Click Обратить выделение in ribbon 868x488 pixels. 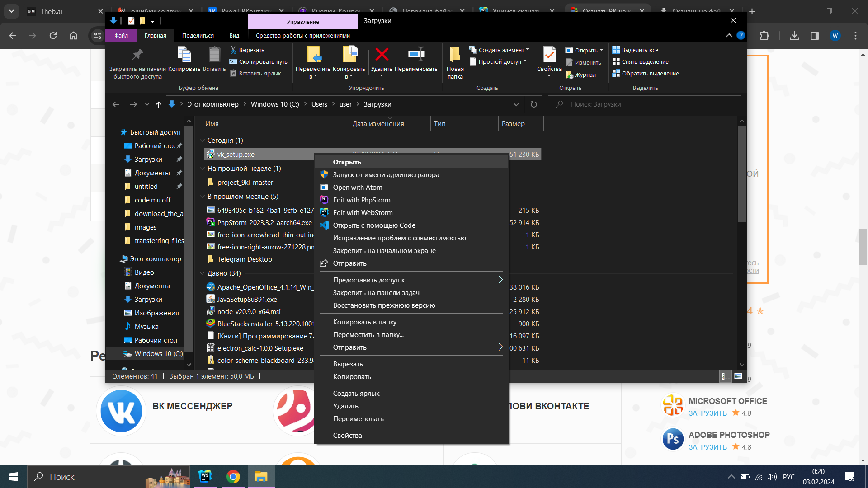tap(646, 74)
